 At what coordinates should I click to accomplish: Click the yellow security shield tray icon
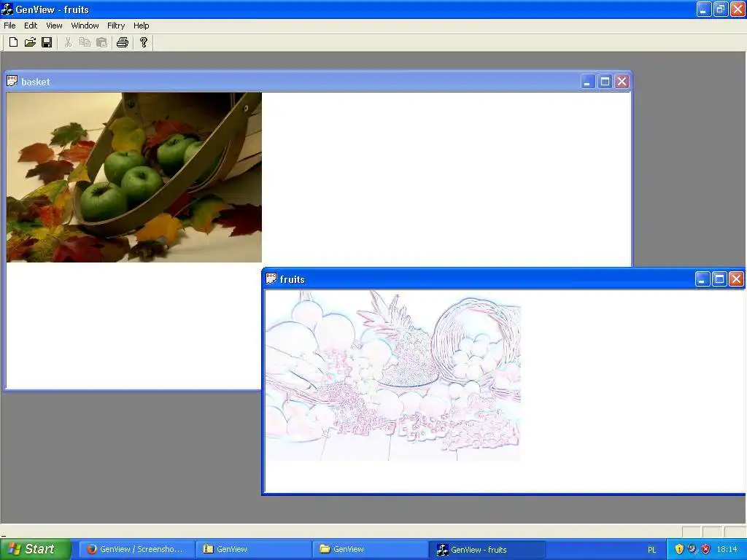(679, 549)
